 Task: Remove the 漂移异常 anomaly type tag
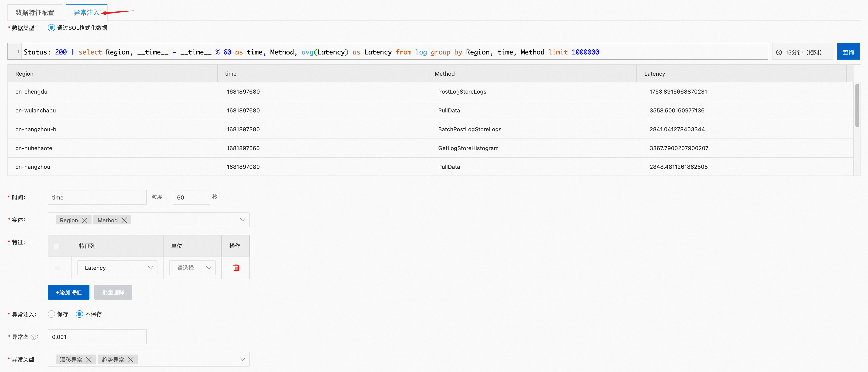tap(89, 359)
